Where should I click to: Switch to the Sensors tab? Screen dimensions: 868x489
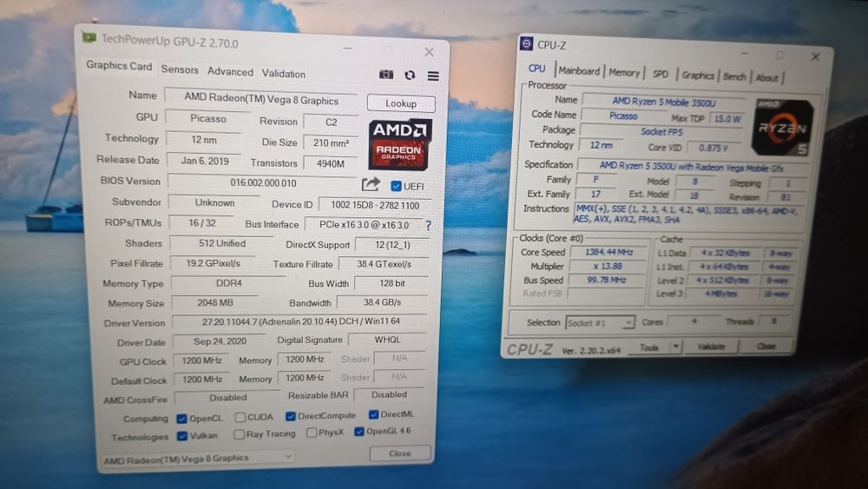180,69
